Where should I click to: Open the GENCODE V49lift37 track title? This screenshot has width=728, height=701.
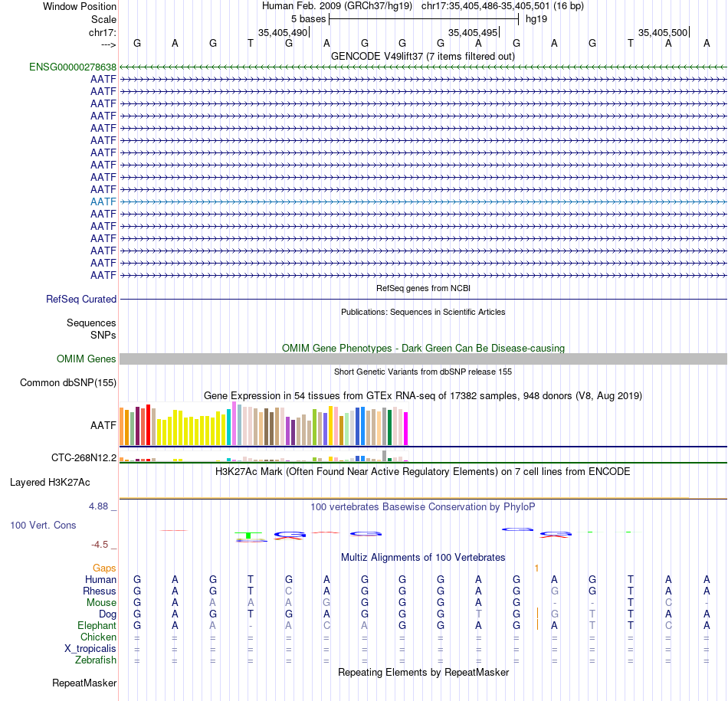click(x=423, y=56)
